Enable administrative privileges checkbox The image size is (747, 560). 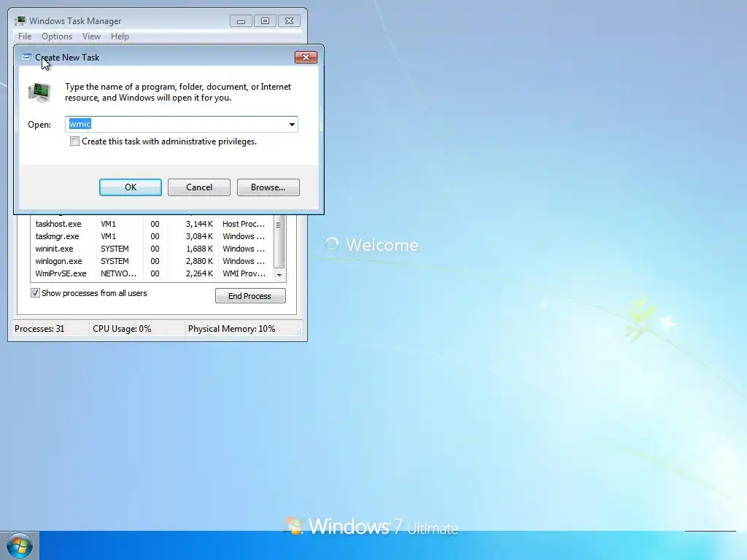(75, 141)
